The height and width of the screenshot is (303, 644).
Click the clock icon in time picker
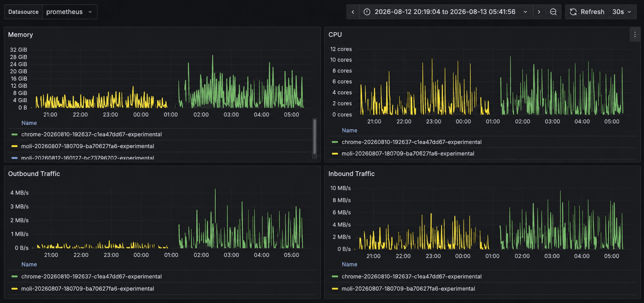click(367, 12)
